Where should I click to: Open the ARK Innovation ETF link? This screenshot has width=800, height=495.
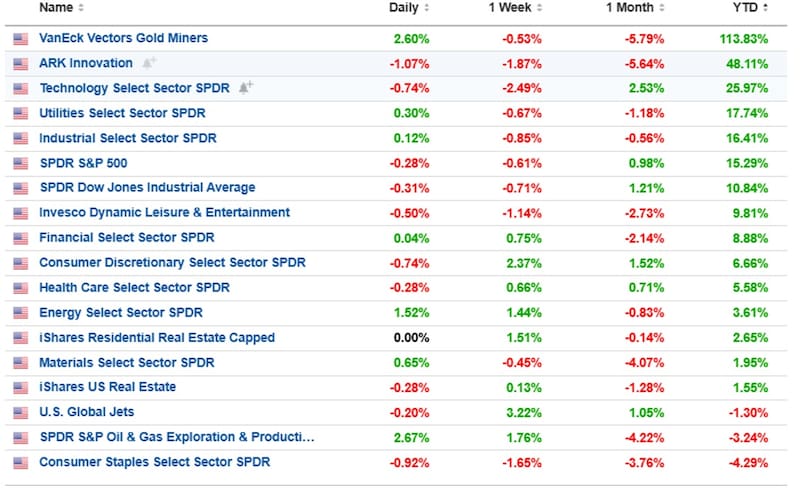coord(85,63)
